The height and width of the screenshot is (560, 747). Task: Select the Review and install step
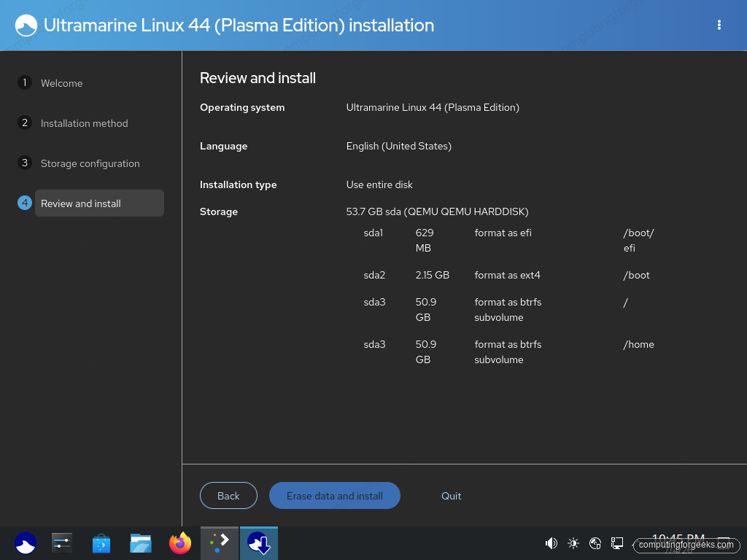pyautogui.click(x=99, y=203)
